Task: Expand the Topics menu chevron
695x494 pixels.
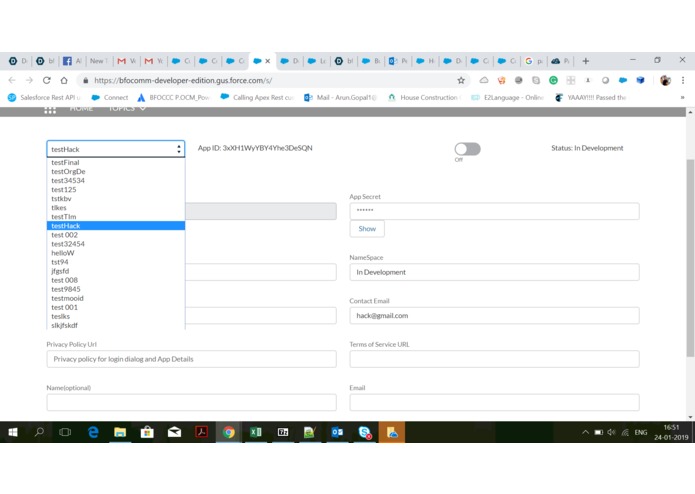Action: coord(142,109)
